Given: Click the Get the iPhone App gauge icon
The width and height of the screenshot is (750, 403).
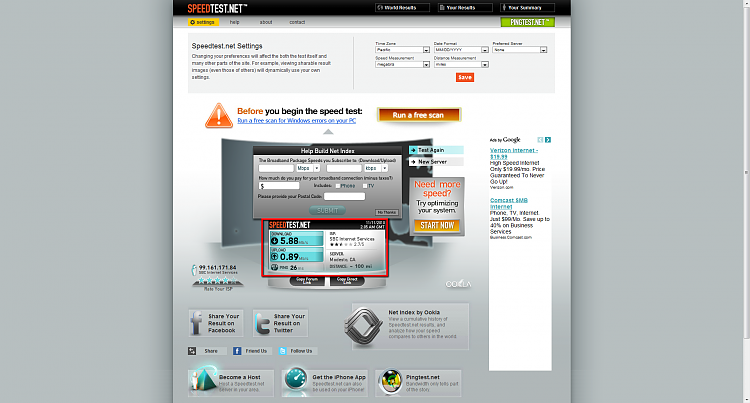Looking at the screenshot, I should click(296, 380).
